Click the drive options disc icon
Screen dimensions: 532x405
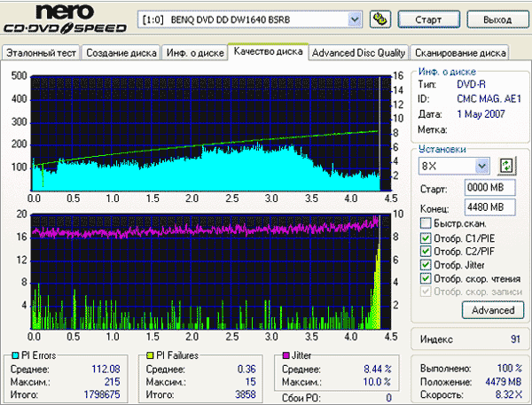pos(379,19)
